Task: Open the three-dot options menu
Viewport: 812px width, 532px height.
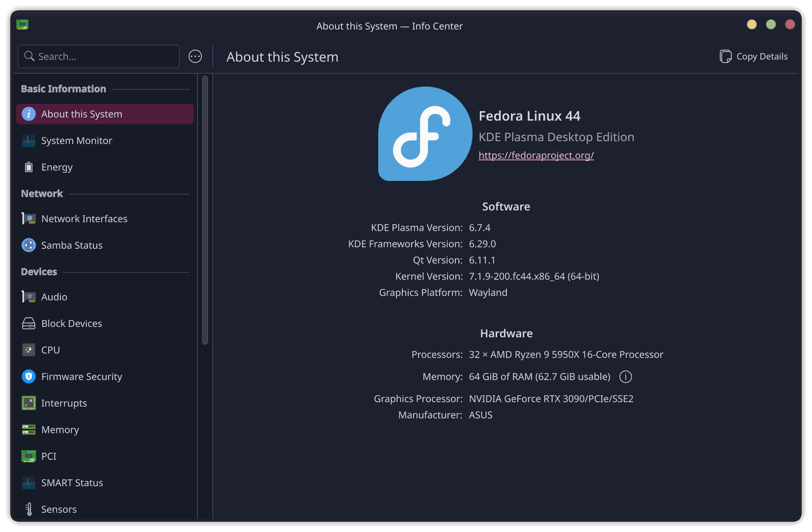Action: [x=195, y=57]
